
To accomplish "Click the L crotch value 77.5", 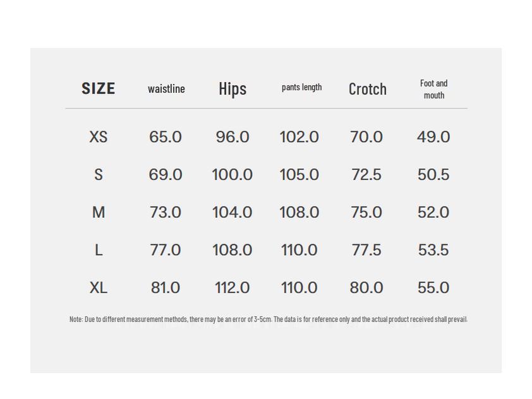I will click(x=366, y=250).
